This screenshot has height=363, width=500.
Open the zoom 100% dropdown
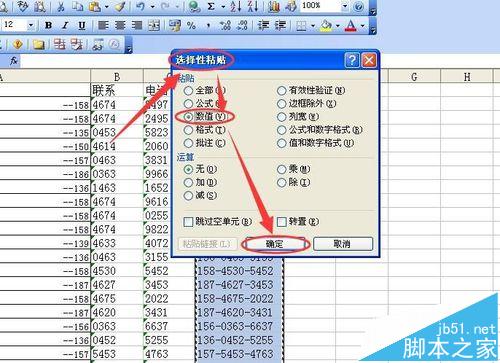click(x=345, y=6)
